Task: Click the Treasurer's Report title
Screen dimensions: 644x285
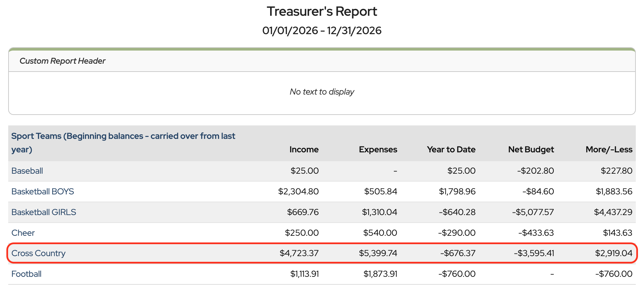Action: point(322,11)
